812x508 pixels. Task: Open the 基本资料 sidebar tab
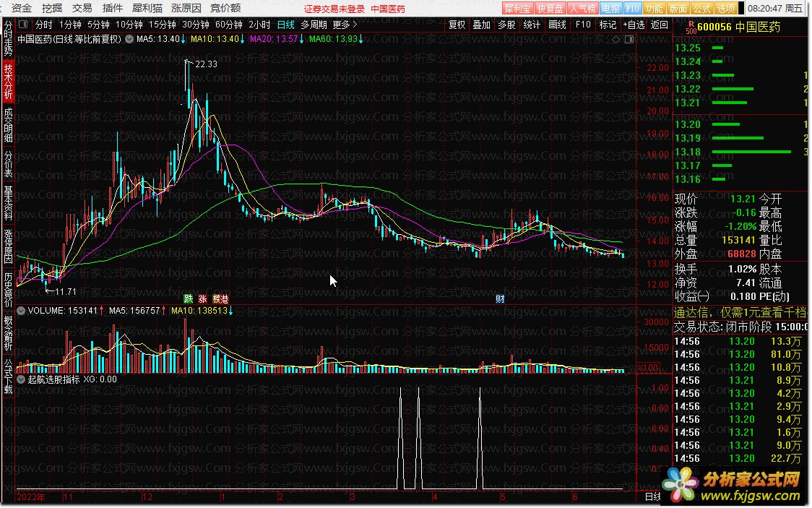[x=8, y=202]
